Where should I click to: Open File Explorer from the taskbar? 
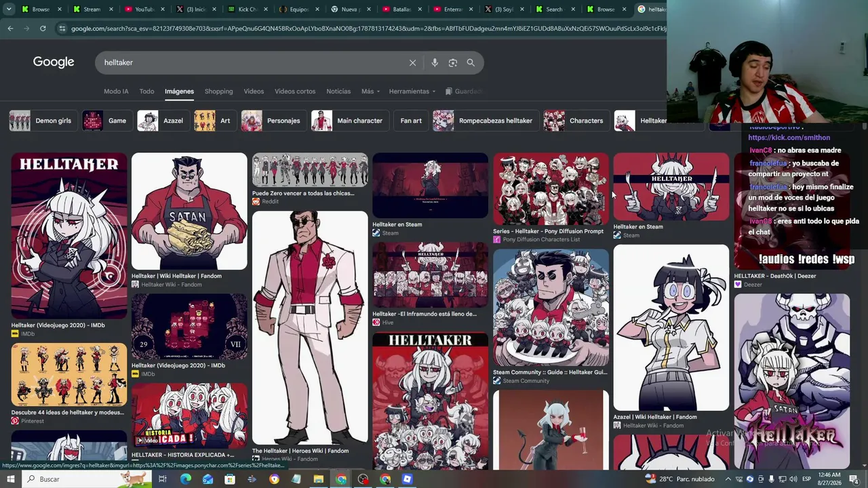319,479
